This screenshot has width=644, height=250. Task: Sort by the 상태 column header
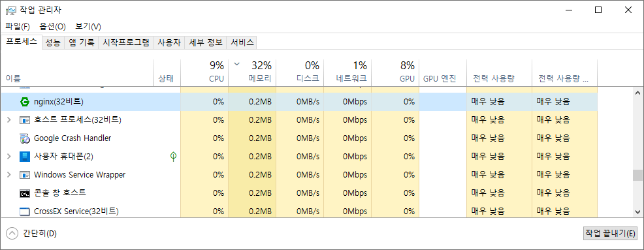click(x=167, y=73)
